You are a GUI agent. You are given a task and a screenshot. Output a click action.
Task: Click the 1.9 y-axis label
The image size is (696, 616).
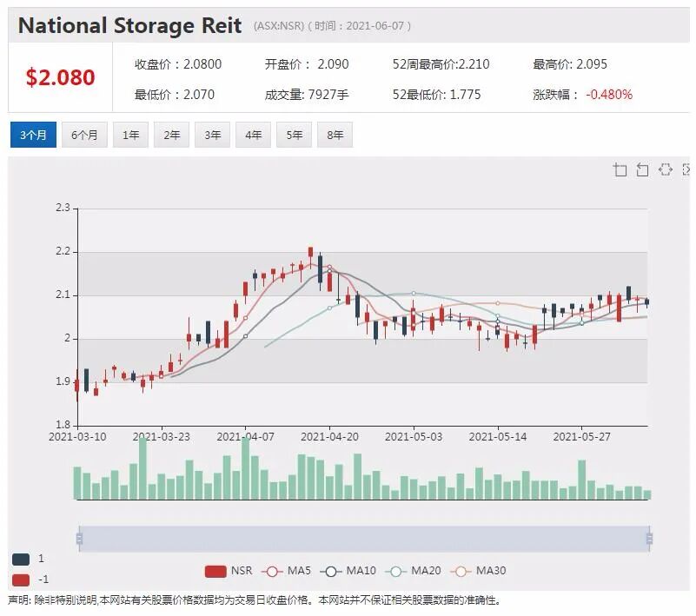63,381
